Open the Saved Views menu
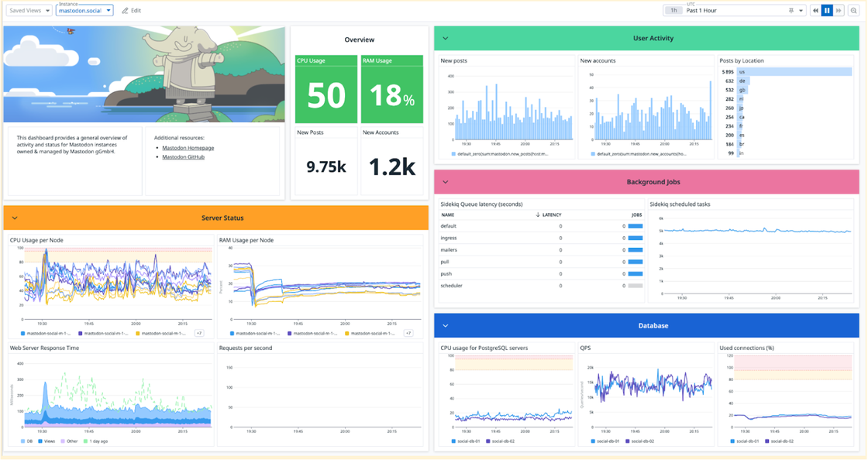 click(27, 10)
